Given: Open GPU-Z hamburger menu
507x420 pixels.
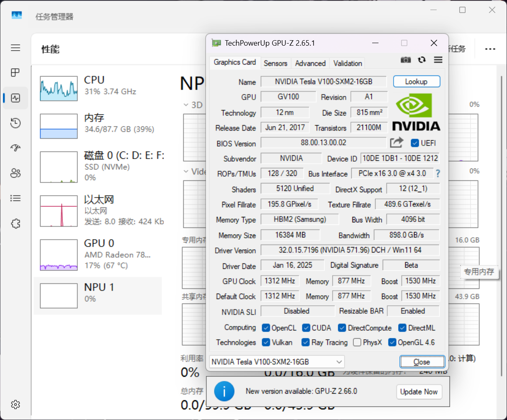Looking at the screenshot, I should click(438, 60).
